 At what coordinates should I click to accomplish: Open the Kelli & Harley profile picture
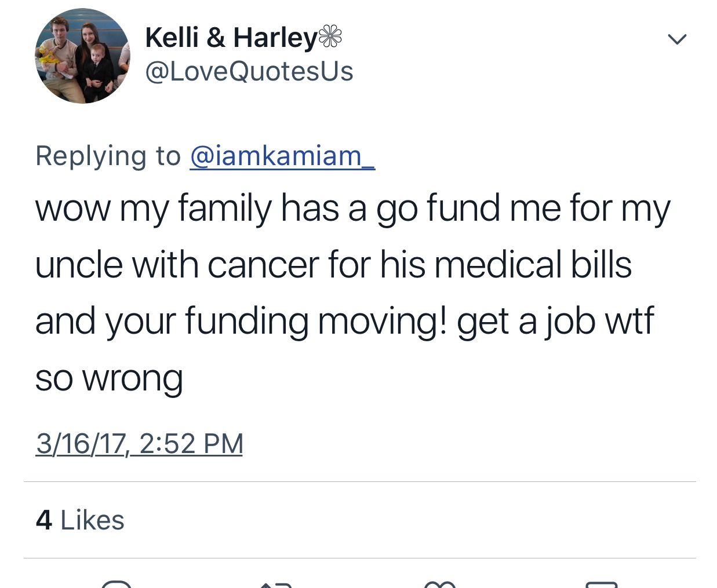coord(82,56)
